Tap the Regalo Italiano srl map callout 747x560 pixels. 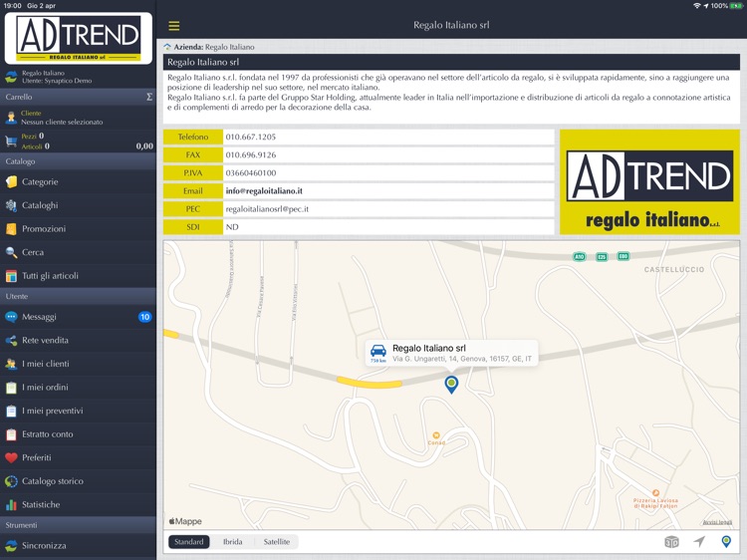tap(451, 353)
